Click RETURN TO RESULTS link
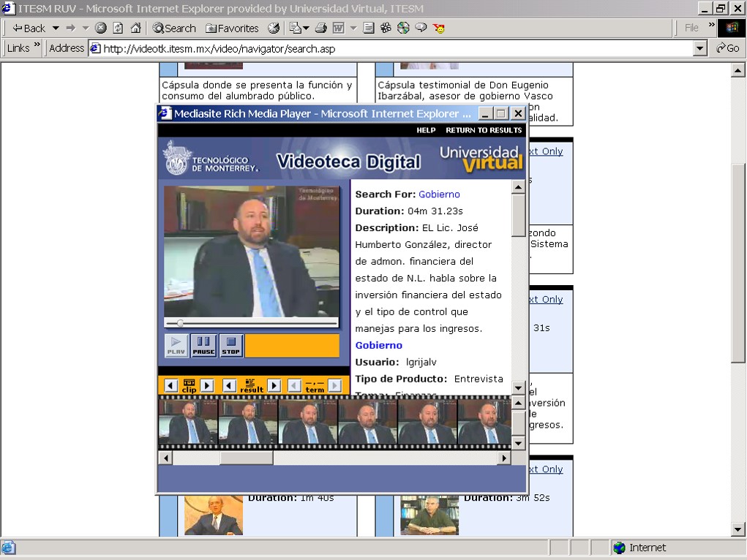This screenshot has width=747, height=560. point(484,130)
